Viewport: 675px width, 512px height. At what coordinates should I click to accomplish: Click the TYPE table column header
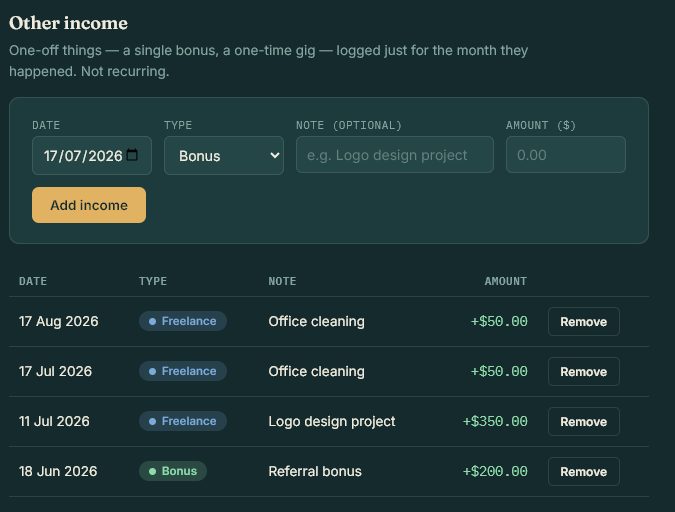(153, 281)
